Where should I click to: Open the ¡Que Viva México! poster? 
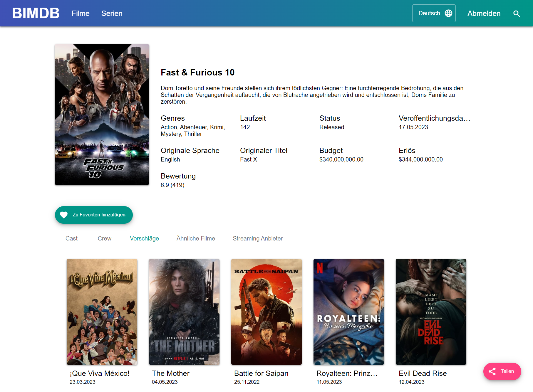click(102, 312)
